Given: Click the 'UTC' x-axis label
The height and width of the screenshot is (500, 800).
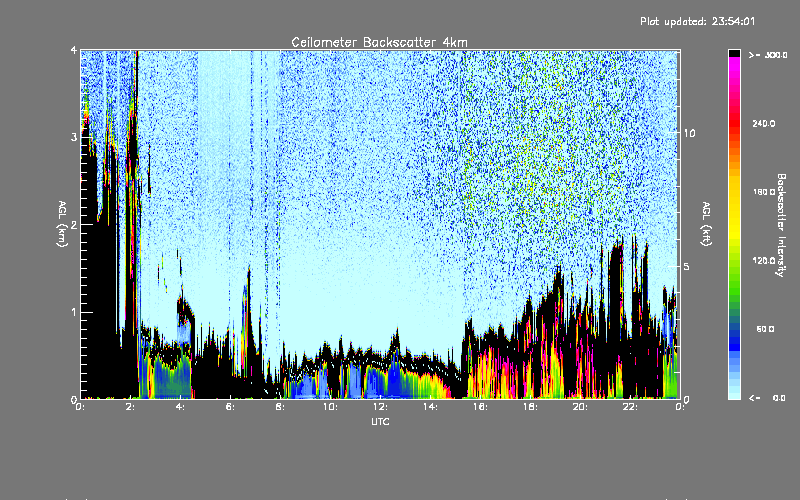Looking at the screenshot, I should (380, 421).
